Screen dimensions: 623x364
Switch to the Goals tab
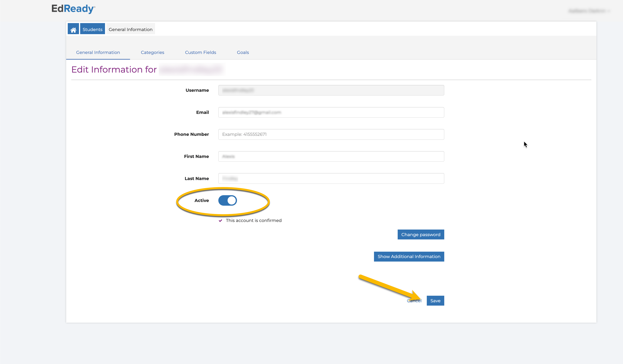pyautogui.click(x=243, y=52)
